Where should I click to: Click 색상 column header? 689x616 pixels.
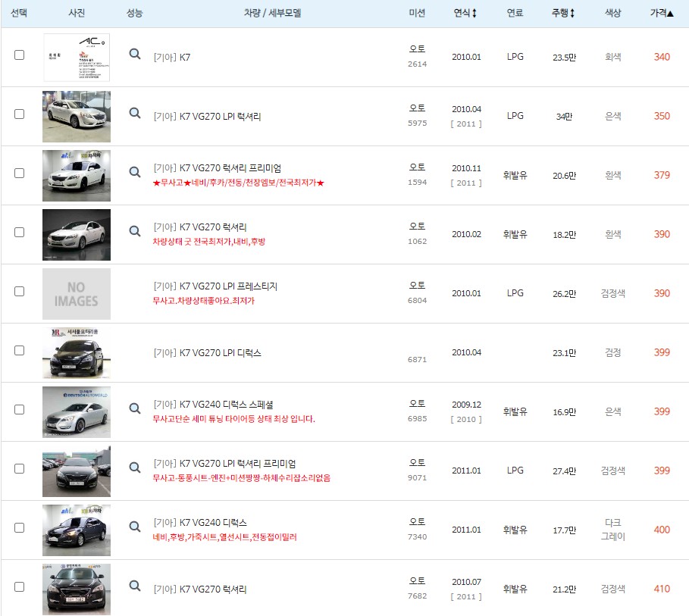click(x=613, y=13)
